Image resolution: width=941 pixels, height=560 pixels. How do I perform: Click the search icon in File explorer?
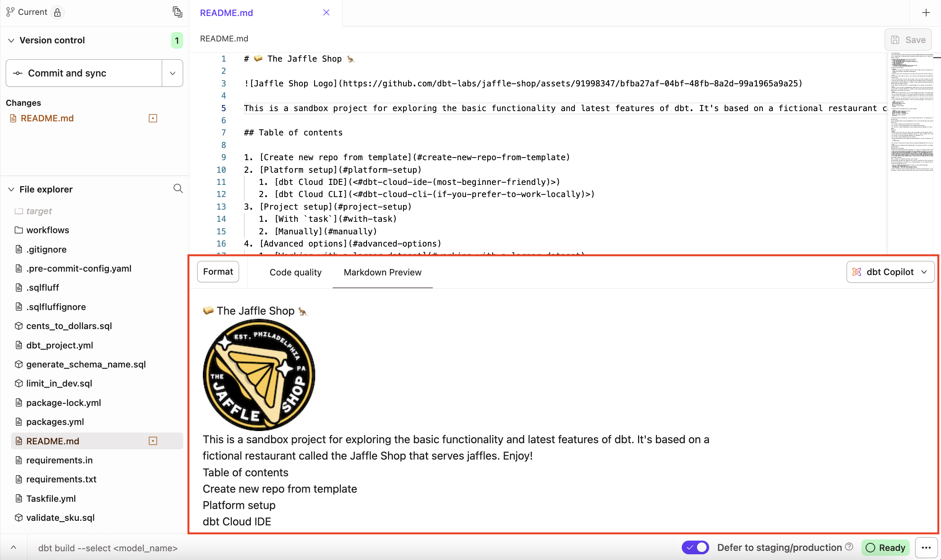[x=178, y=188]
